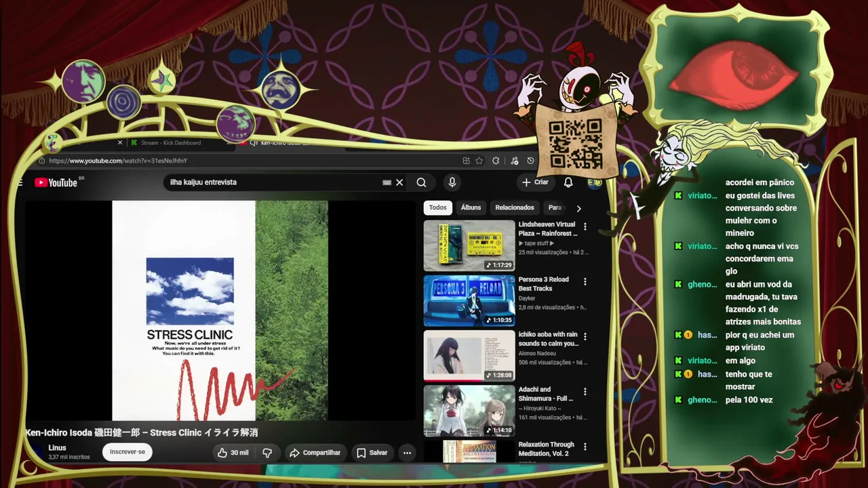Open the on-screen keyboard in search box
Screen dimensions: 868x488
(387, 182)
